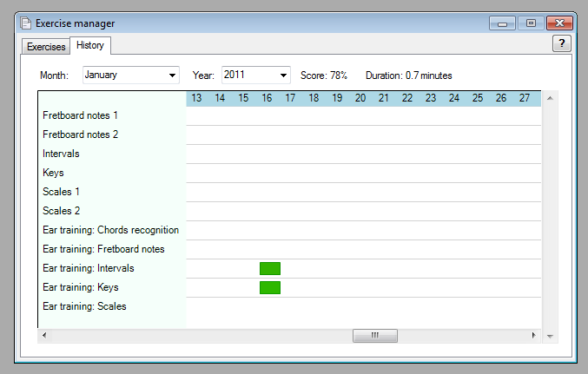Click Ear training: Chords recognition row label
Viewport: 588px width, 374px height.
pyautogui.click(x=110, y=230)
